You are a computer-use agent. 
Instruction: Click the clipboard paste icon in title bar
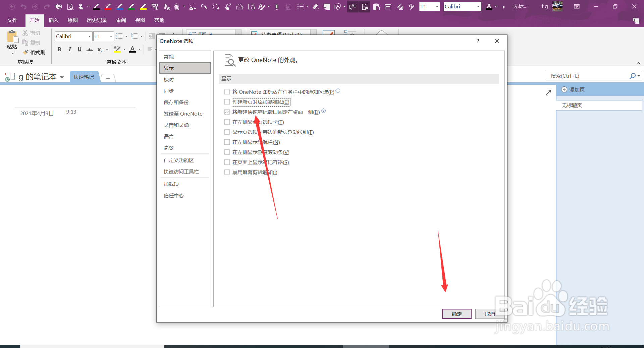(376, 6)
